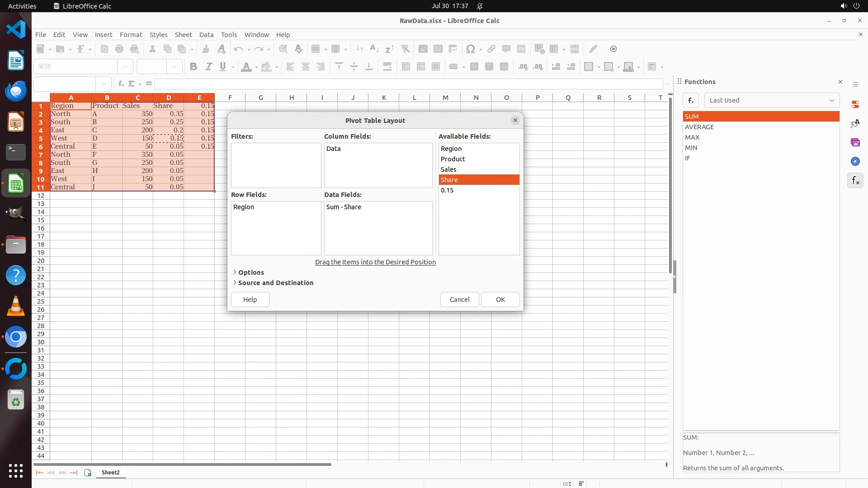868x488 pixels.
Task: Toggle Italic formatting in toolbar
Action: point(208,66)
